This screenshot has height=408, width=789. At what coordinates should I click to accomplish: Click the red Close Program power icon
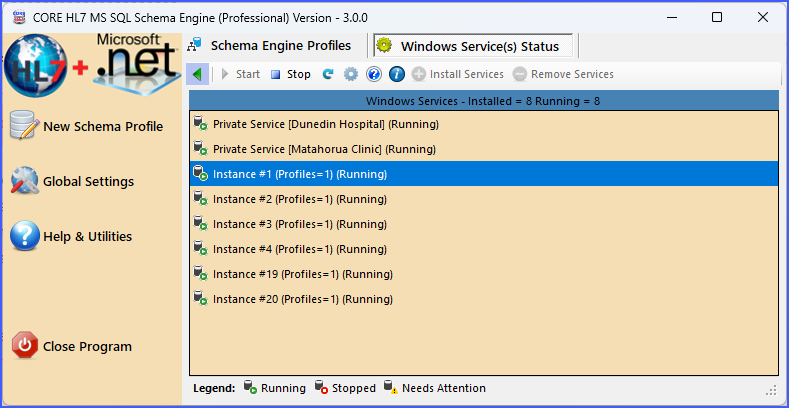(25, 345)
